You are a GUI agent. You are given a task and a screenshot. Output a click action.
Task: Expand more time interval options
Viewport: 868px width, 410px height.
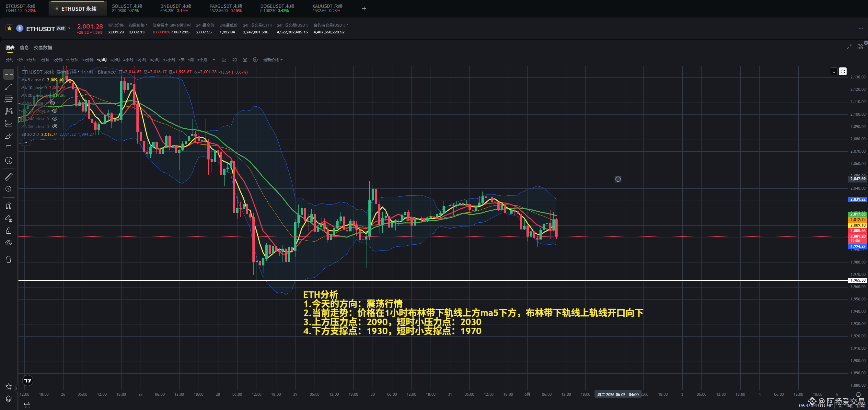point(214,60)
